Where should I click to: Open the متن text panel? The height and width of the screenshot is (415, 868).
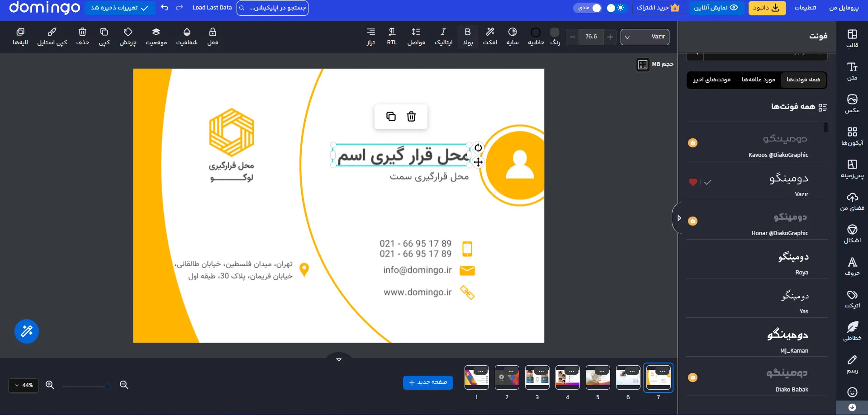(x=852, y=71)
